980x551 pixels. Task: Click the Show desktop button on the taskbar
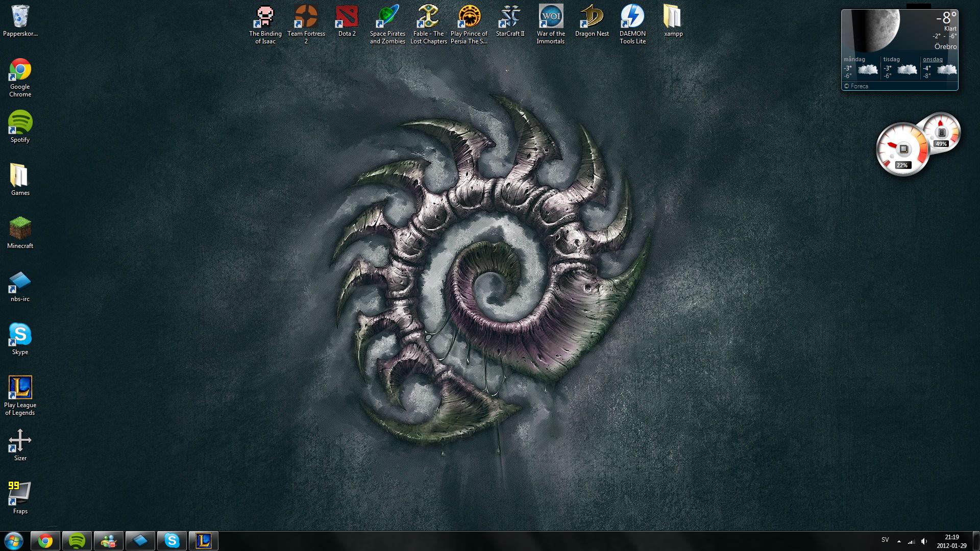coord(975,541)
